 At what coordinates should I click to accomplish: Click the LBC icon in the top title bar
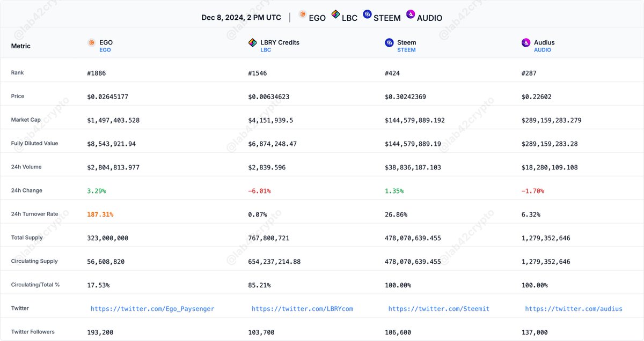pyautogui.click(x=335, y=14)
